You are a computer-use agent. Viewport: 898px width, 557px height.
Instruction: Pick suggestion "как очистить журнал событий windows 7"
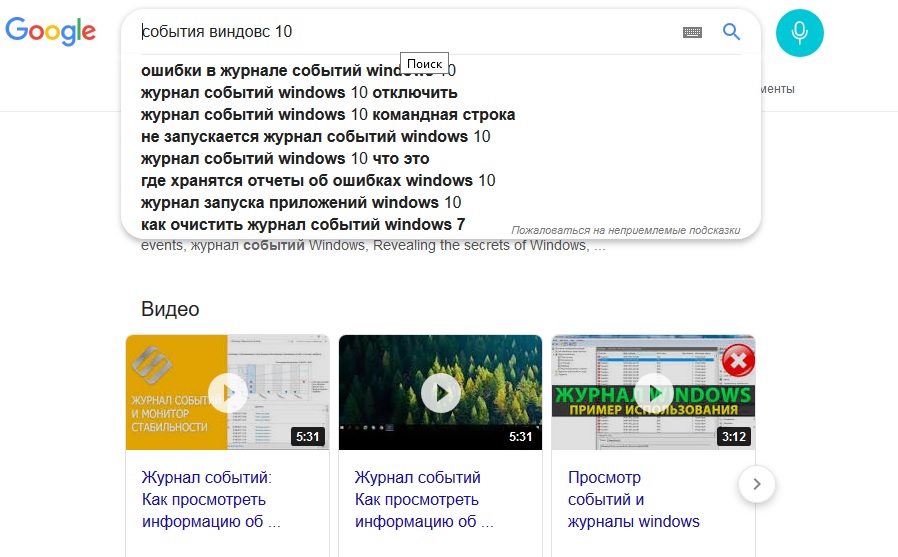[303, 224]
